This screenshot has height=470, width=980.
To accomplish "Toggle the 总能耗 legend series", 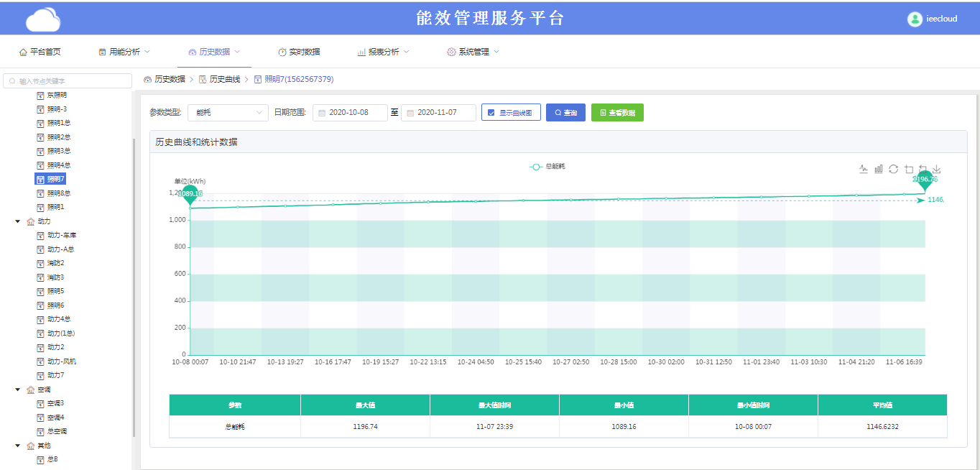I will tap(547, 167).
